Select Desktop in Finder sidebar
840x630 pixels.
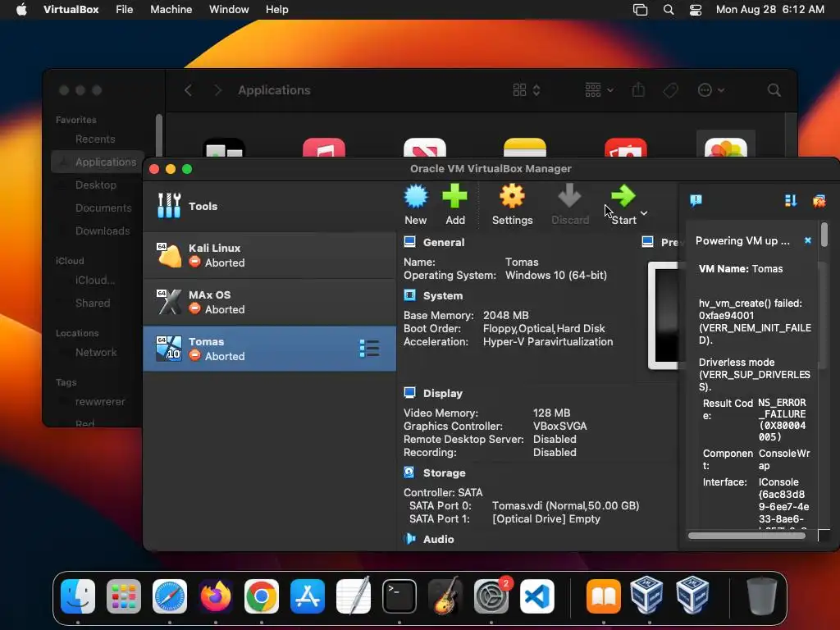point(95,185)
